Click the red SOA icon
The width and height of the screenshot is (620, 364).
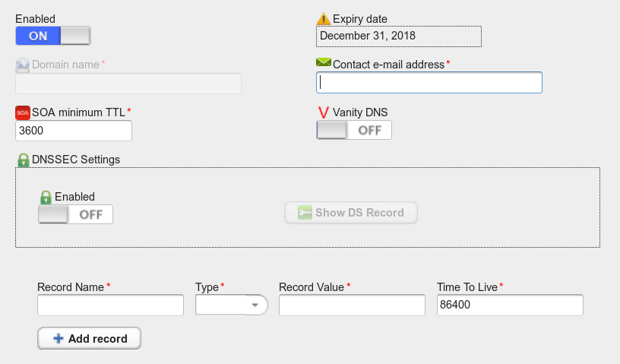pyautogui.click(x=23, y=112)
